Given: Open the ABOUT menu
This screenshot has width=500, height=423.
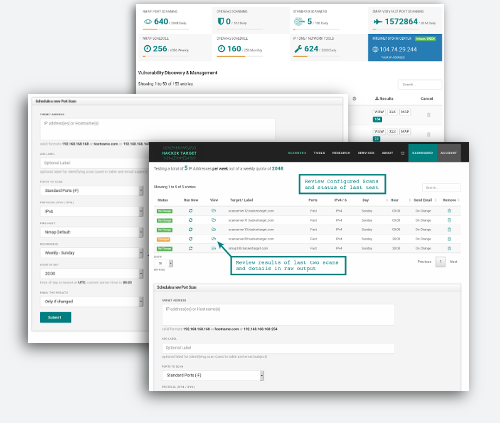Looking at the screenshot, I should pyautogui.click(x=387, y=153).
